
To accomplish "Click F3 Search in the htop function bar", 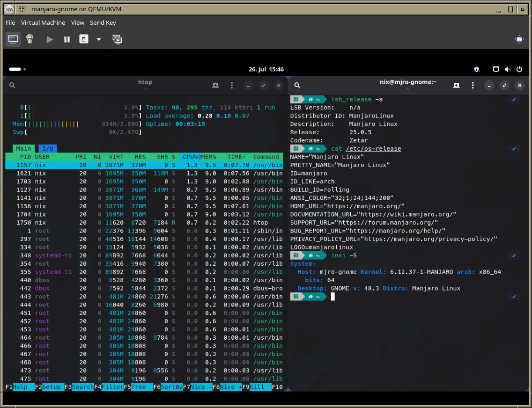I will 80,387.
